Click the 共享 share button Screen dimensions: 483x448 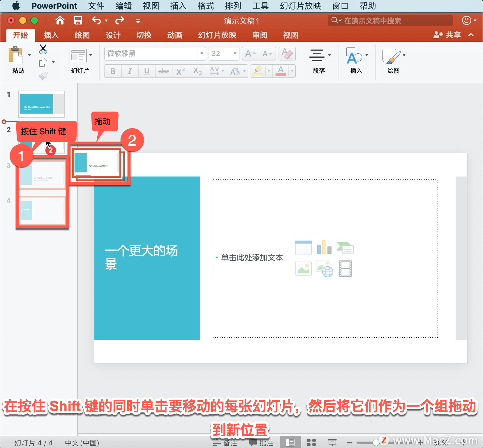[447, 35]
